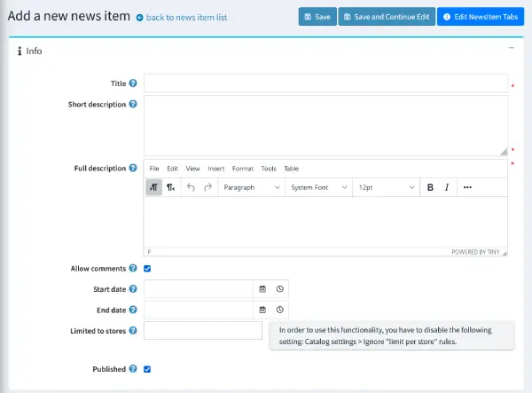The width and height of the screenshot is (532, 393).
Task: Click the editor redo arrow
Action: click(x=208, y=187)
